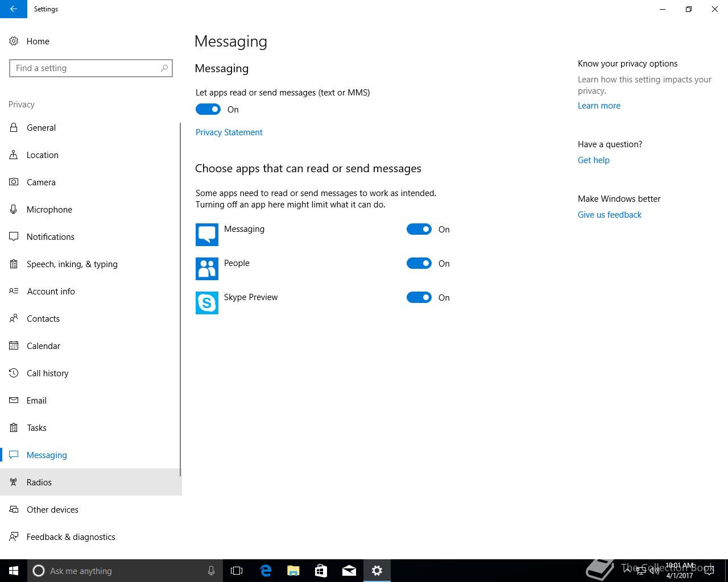Click the People app icon
This screenshot has height=582, width=728.
tap(206, 269)
